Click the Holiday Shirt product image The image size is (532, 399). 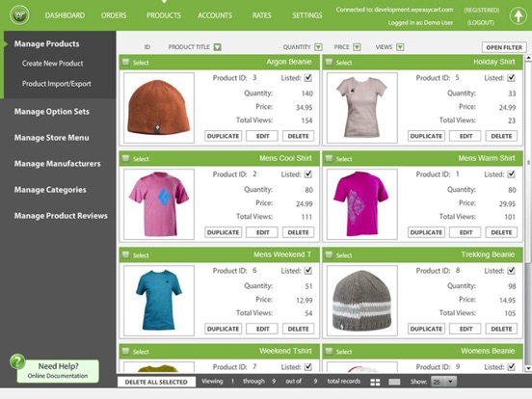coord(362,108)
